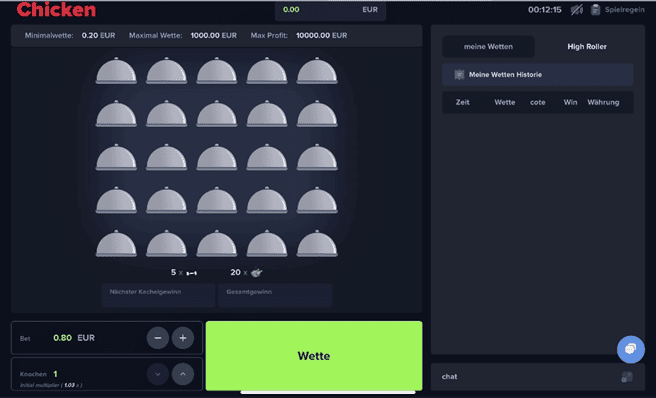Image resolution: width=656 pixels, height=398 pixels.
Task: Toggle the sound mute icon
Action: click(577, 10)
